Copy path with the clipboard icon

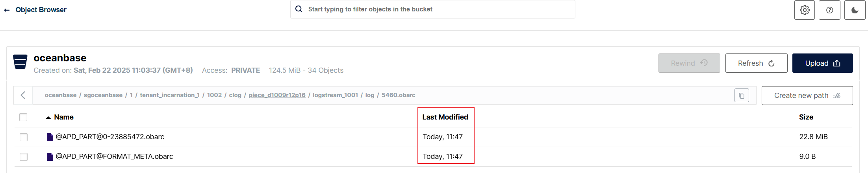tap(742, 96)
